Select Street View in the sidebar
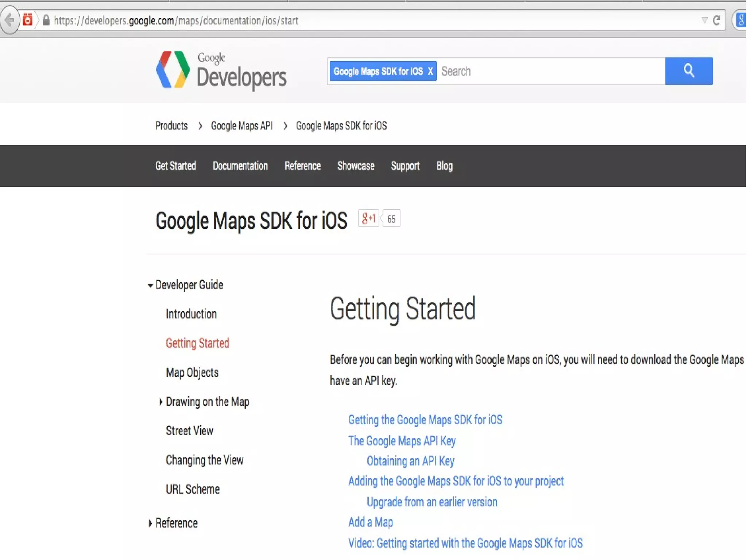 click(189, 431)
